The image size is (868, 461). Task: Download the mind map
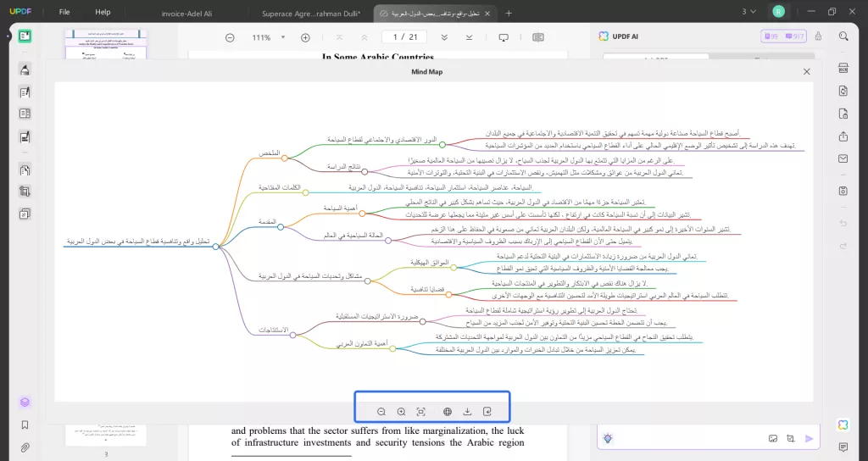467,412
